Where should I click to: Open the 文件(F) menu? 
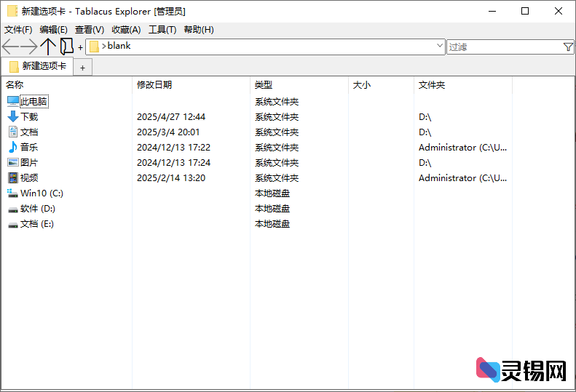[x=18, y=30]
